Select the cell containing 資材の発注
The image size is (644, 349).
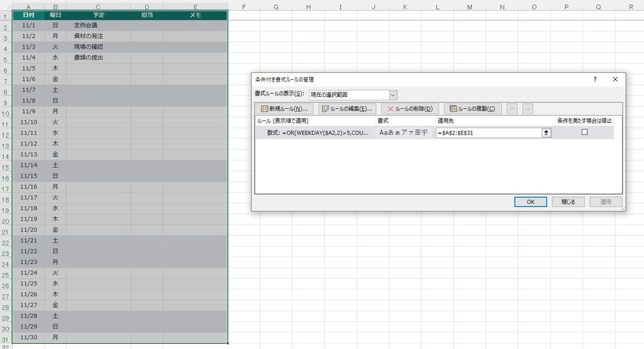(98, 36)
